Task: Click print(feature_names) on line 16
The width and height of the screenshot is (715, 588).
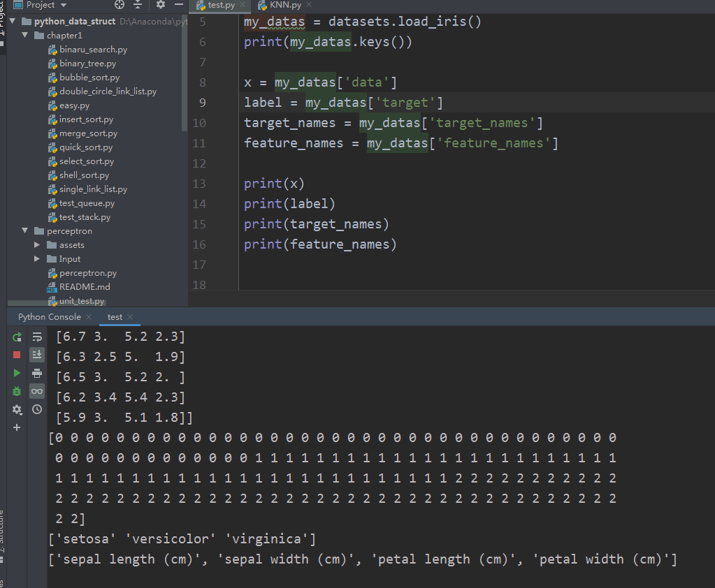Action: click(320, 244)
